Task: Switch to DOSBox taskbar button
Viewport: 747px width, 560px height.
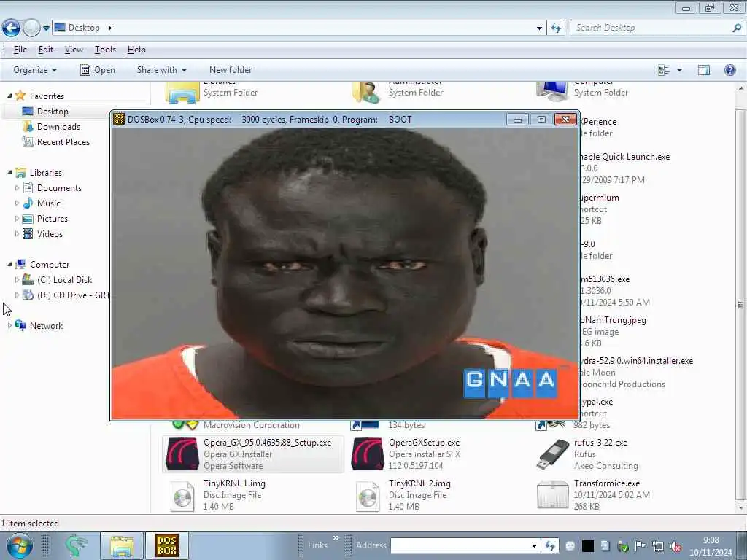Action: coord(167,545)
